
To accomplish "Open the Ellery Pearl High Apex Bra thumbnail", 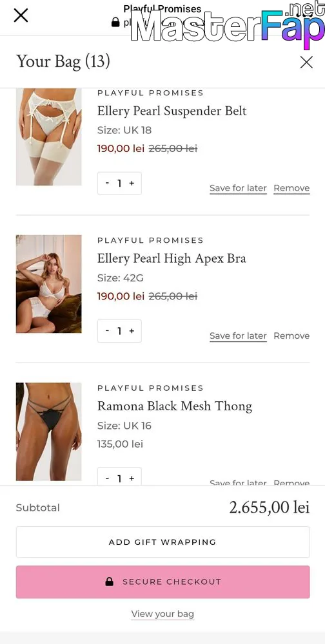I will 48,284.
